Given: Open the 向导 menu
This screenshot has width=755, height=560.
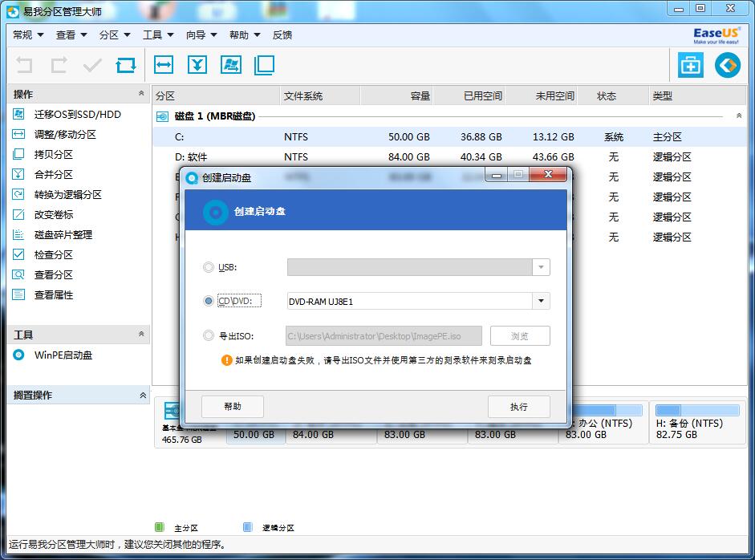Looking at the screenshot, I should pyautogui.click(x=201, y=34).
